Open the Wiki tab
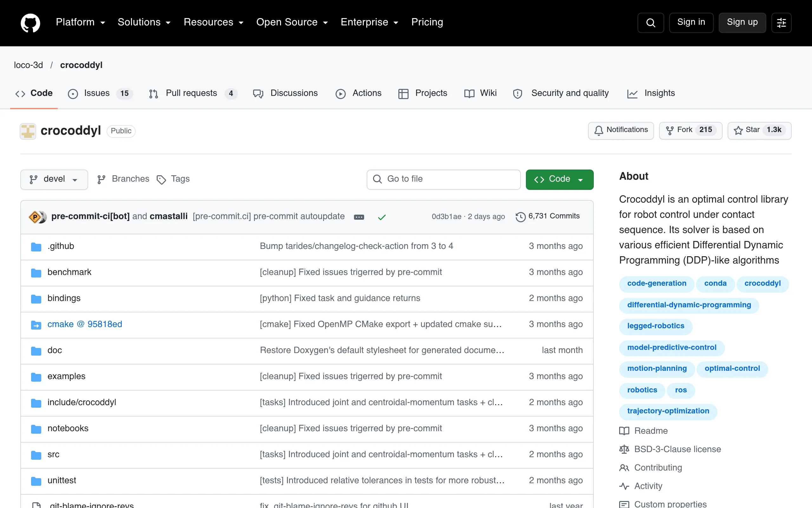 pos(480,93)
